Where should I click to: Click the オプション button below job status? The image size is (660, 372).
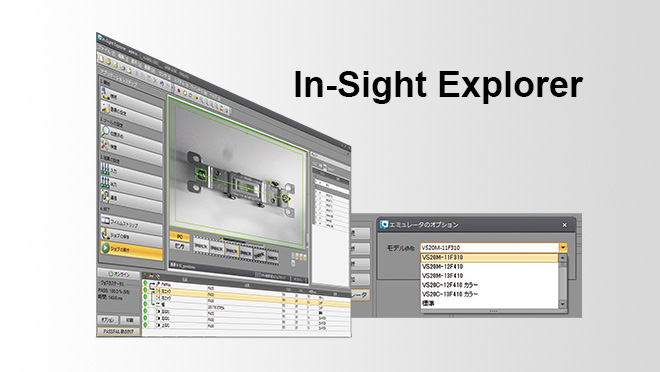click(108, 320)
